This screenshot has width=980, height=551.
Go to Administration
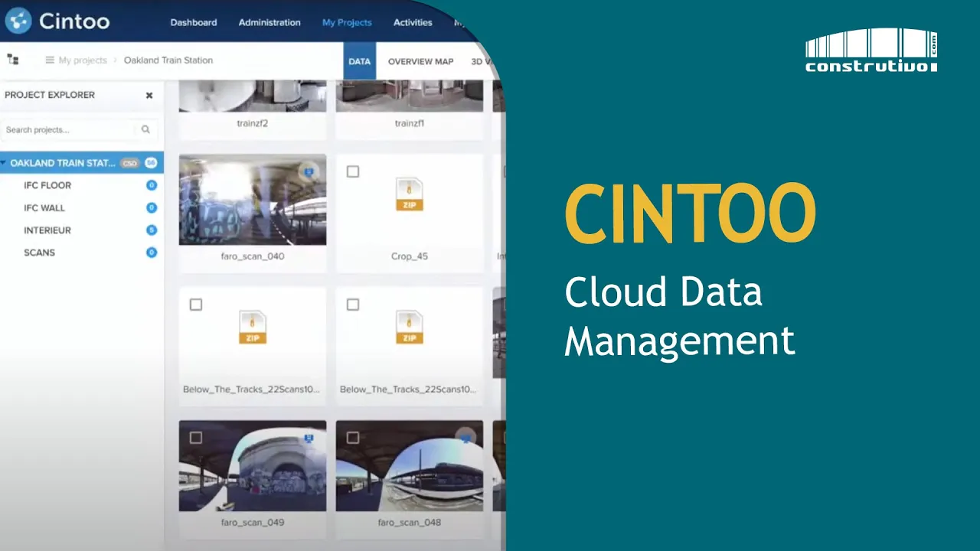coord(269,22)
